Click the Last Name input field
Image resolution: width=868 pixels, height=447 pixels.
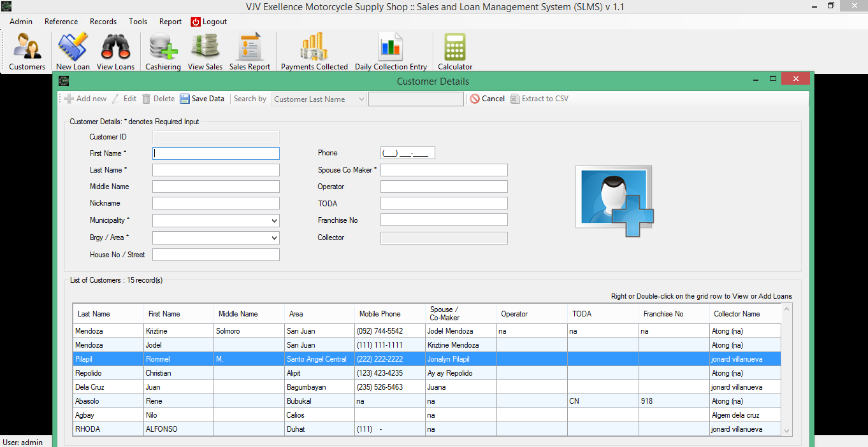click(216, 170)
